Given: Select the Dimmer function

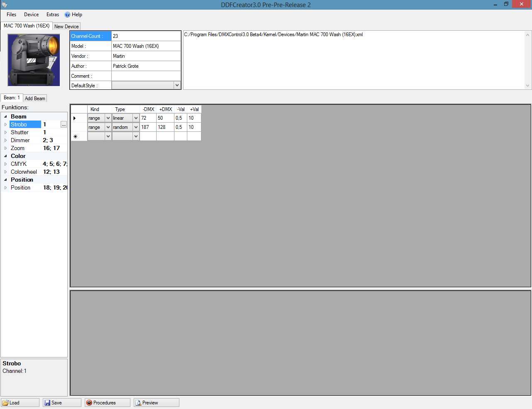Looking at the screenshot, I should (20, 140).
